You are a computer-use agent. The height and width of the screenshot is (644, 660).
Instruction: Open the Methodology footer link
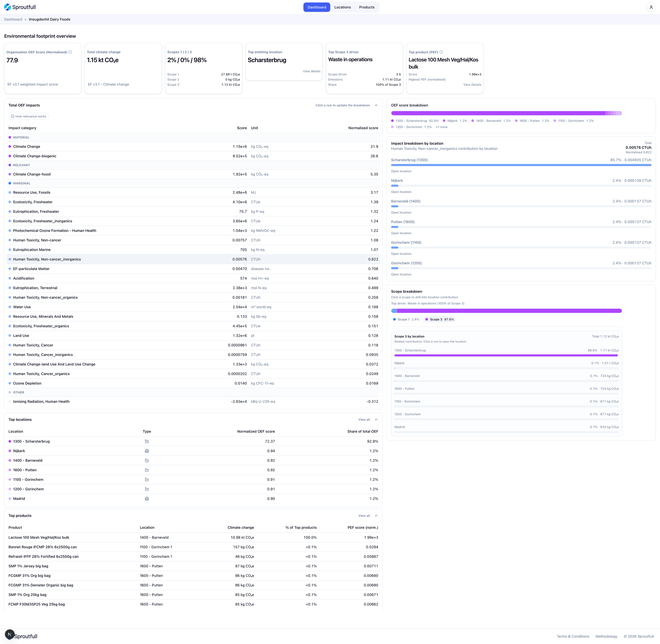(x=606, y=636)
